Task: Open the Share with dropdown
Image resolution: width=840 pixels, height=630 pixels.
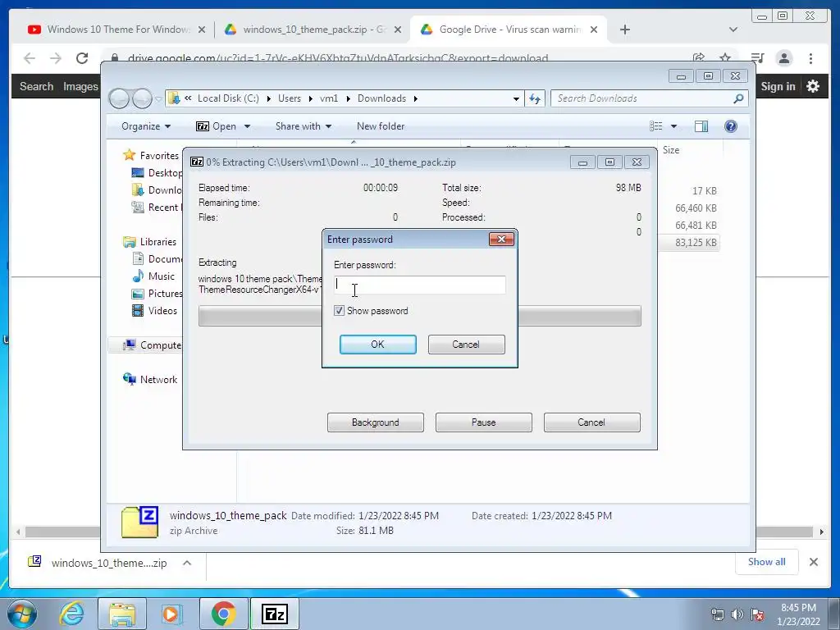Action: pyautogui.click(x=304, y=126)
